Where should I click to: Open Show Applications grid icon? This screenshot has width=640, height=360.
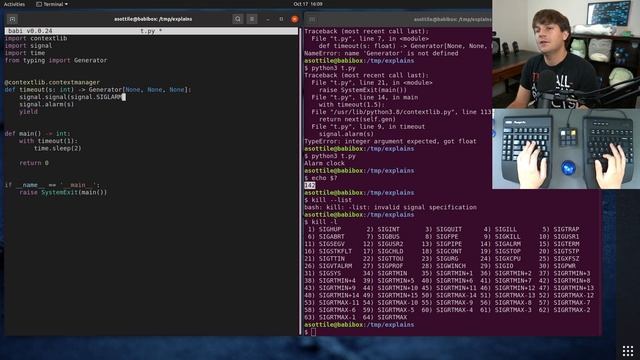pyautogui.click(x=628, y=351)
